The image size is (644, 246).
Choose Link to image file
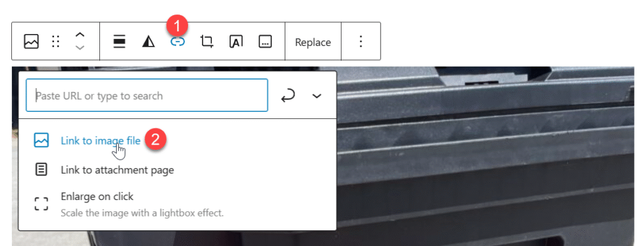100,140
